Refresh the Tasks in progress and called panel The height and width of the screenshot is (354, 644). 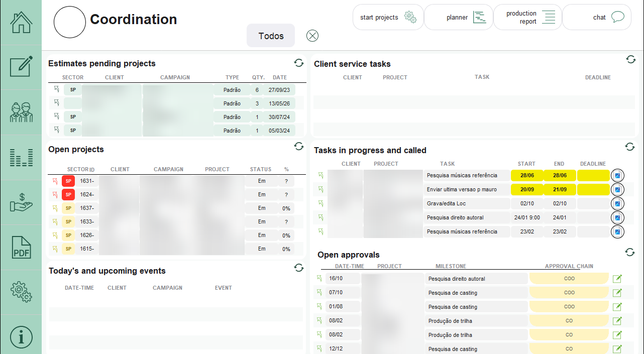[x=630, y=147]
